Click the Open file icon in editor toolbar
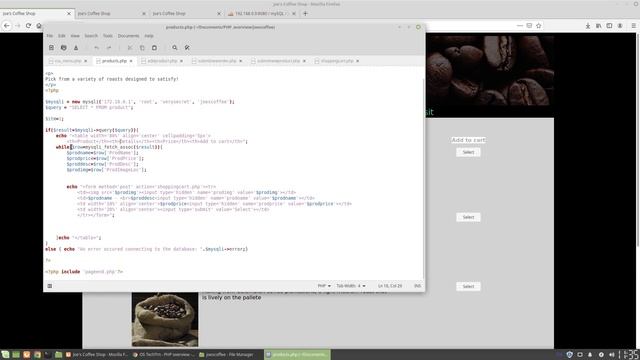This screenshot has width=640, height=360. 64,48
